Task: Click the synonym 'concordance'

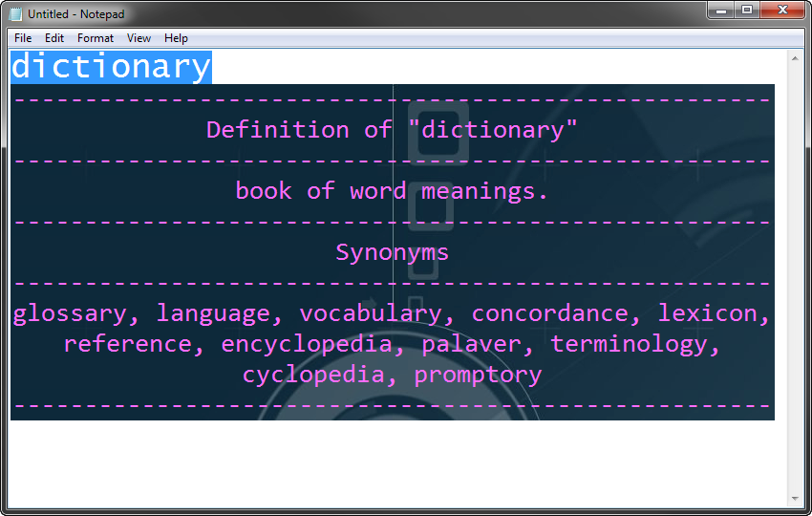Action: [549, 313]
